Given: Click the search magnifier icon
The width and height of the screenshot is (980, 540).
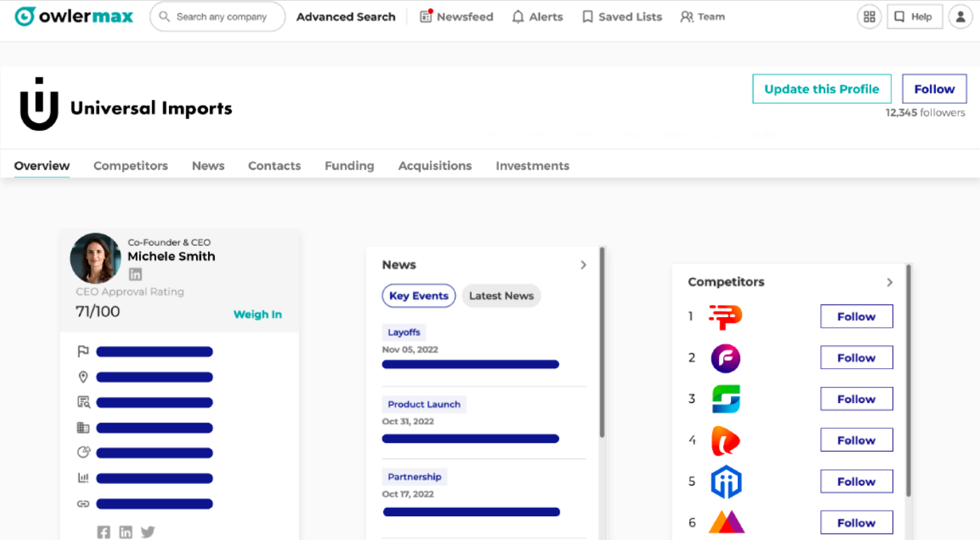Looking at the screenshot, I should pos(165,16).
